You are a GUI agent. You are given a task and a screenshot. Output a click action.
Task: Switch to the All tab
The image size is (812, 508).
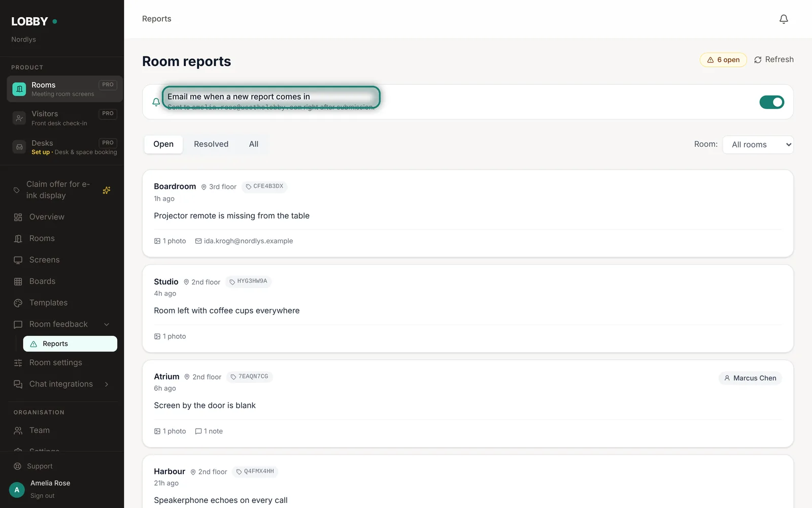coord(254,144)
